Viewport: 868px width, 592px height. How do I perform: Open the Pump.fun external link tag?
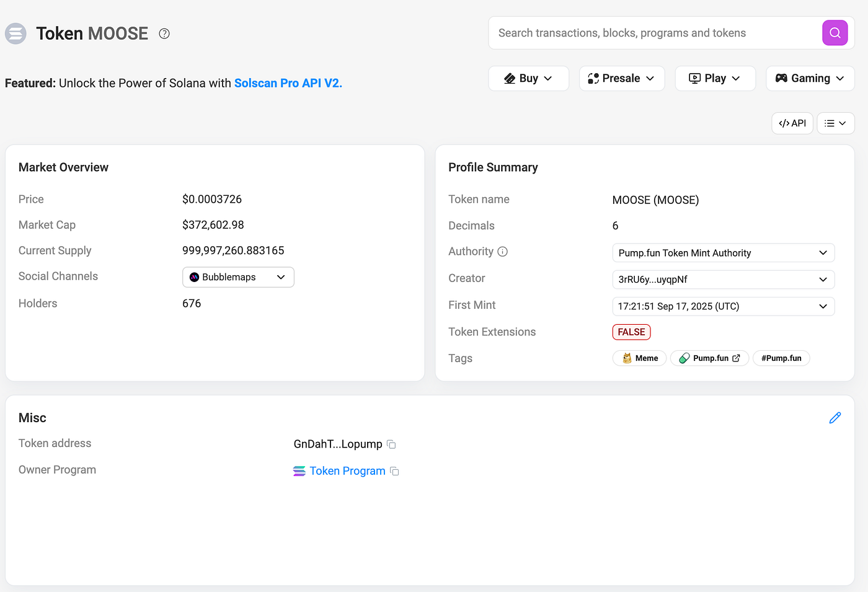click(710, 358)
